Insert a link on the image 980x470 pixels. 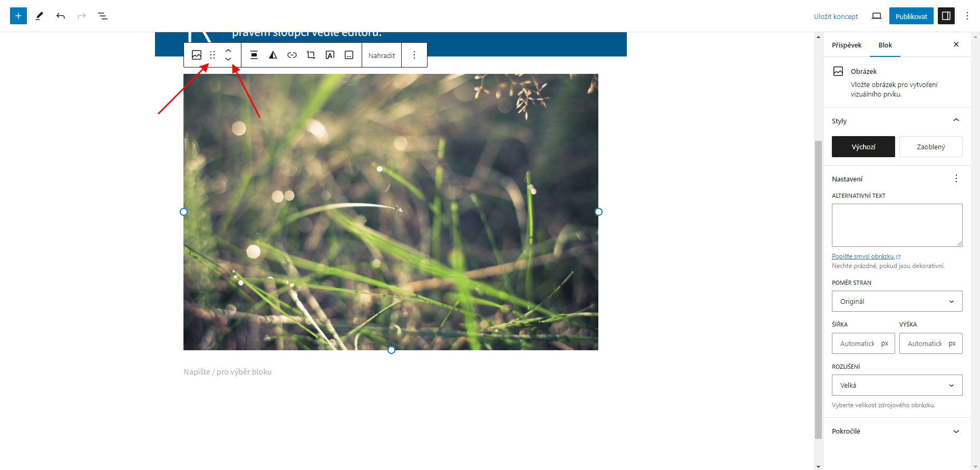point(292,55)
